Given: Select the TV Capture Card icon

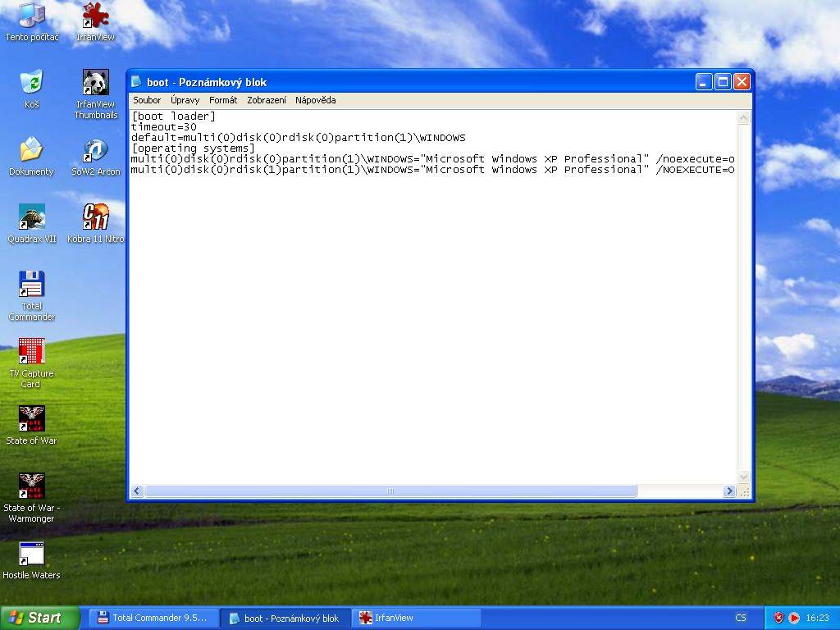Looking at the screenshot, I should tap(32, 363).
